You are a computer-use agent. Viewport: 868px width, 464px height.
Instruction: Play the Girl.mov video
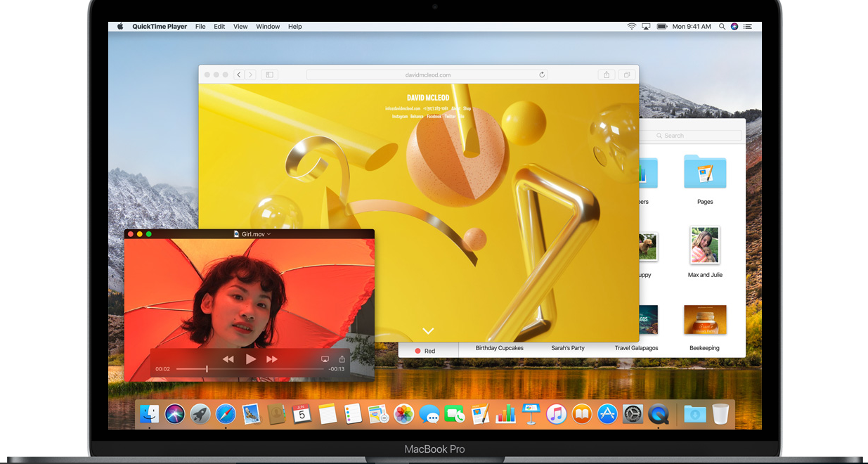pyautogui.click(x=251, y=359)
